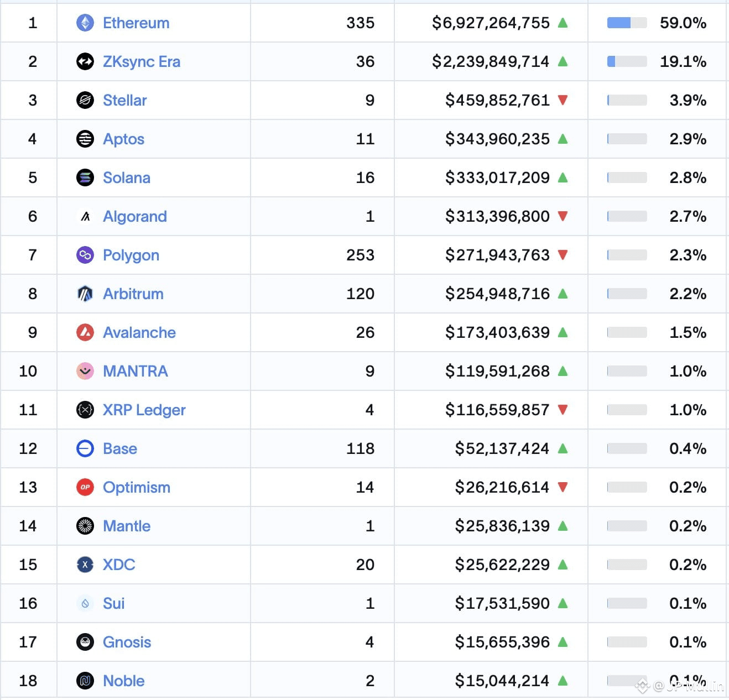Click the Solana logo icon
The width and height of the screenshot is (729, 700).
click(85, 177)
